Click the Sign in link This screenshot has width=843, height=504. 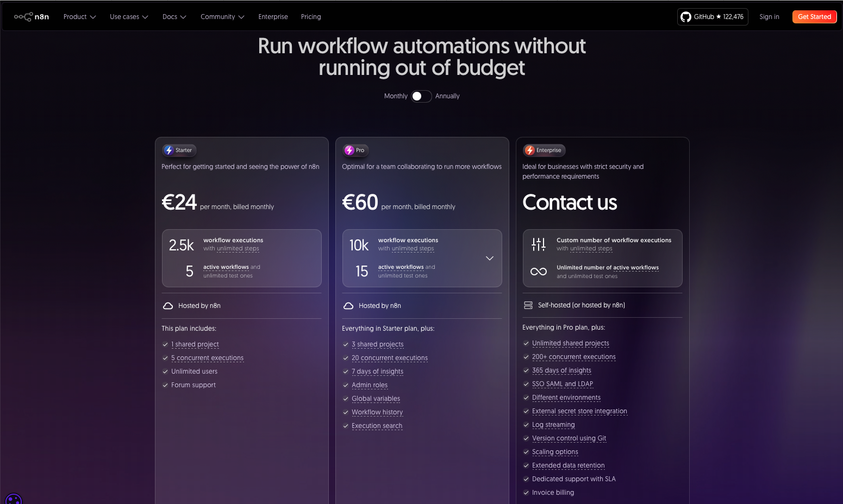tap(769, 17)
